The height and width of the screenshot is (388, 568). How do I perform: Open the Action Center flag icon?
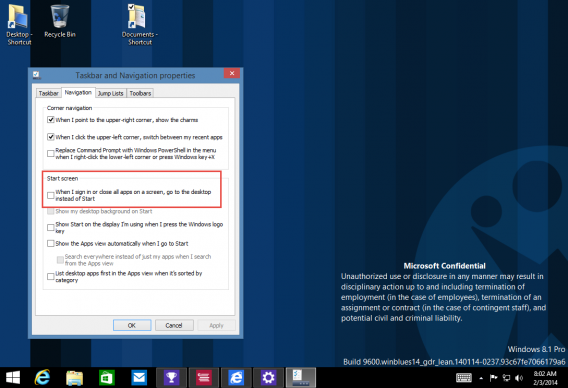(493, 378)
